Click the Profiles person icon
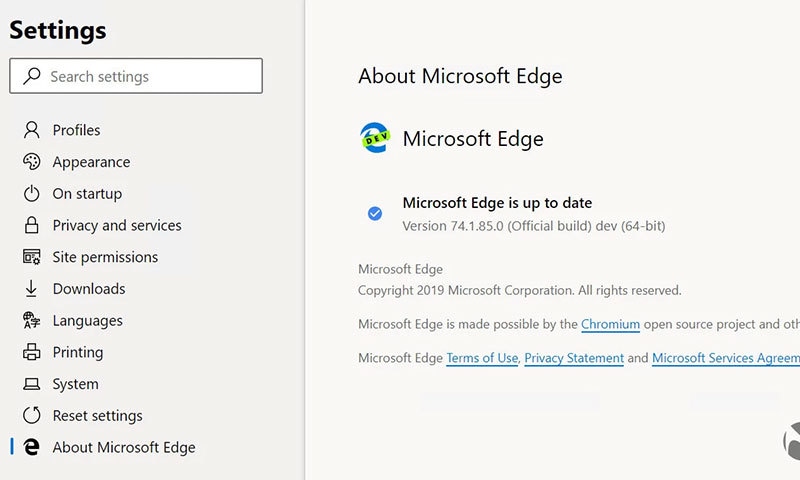Image resolution: width=800 pixels, height=480 pixels. pyautogui.click(x=32, y=130)
